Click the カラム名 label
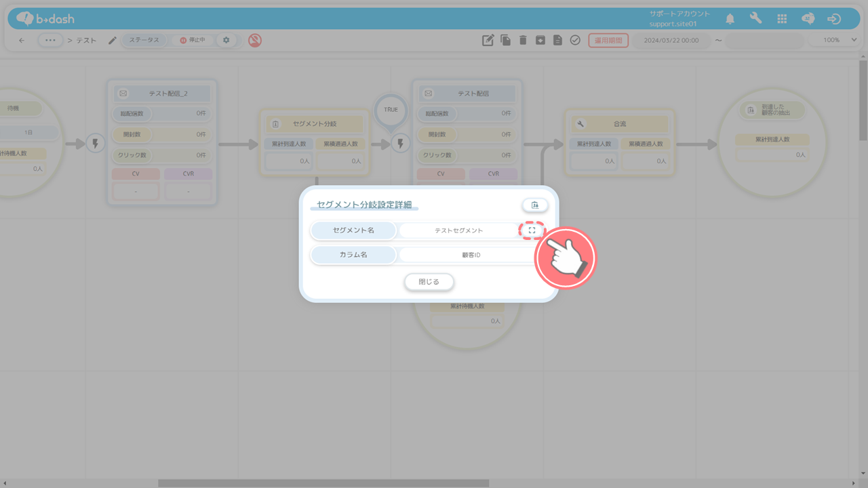The width and height of the screenshot is (868, 488). (353, 255)
